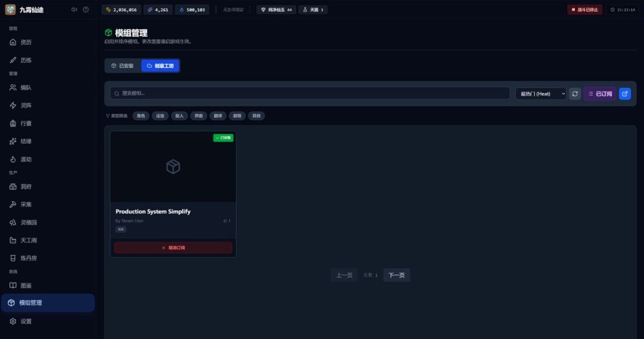The height and width of the screenshot is (339, 644).
Task: Click 取消订阅 to unsubscribe the mod
Action: pyautogui.click(x=173, y=248)
